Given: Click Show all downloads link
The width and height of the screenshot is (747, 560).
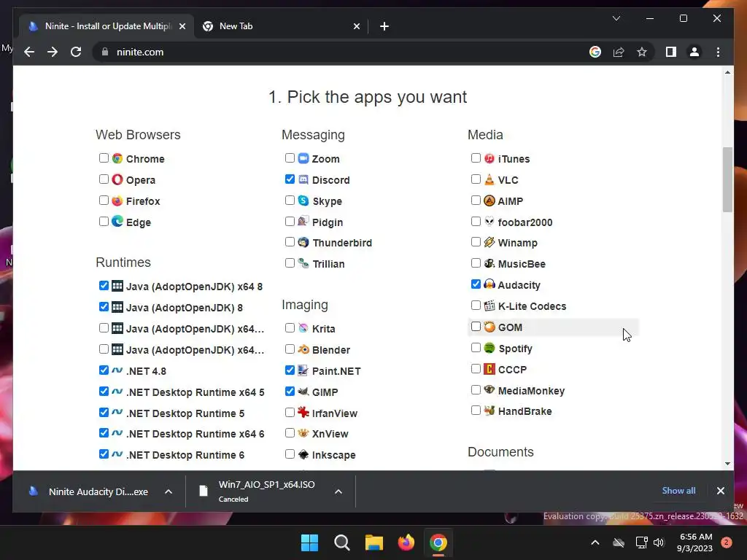Looking at the screenshot, I should [x=679, y=491].
